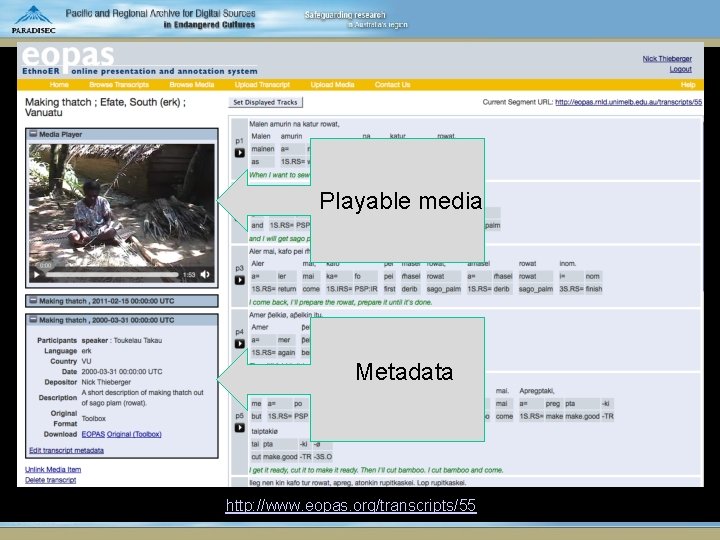Click the 'Toukelau Takau' speaker name
Screen dimensions: 720x540
pyautogui.click(x=138, y=340)
